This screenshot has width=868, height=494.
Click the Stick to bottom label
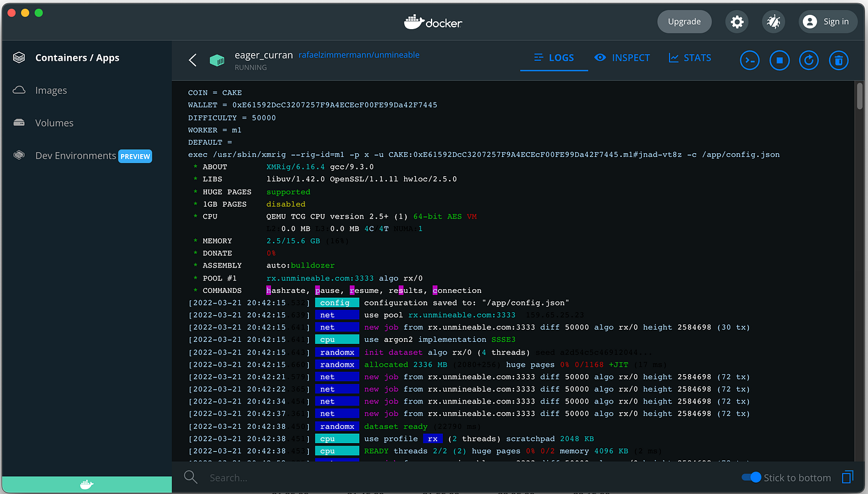[797, 477]
